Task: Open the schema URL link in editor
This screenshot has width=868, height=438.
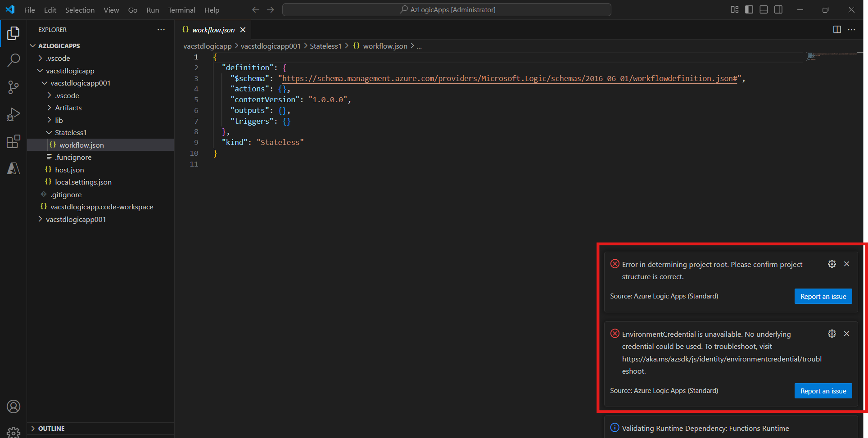Action: pos(509,78)
